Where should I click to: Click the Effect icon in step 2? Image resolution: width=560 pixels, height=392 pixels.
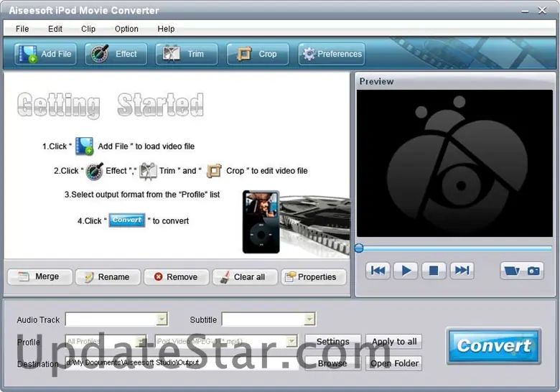point(95,171)
